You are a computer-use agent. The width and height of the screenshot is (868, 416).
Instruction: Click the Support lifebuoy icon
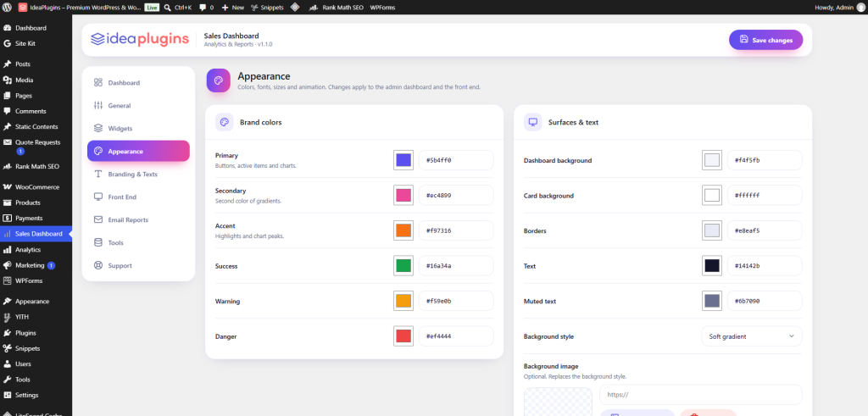click(x=98, y=265)
